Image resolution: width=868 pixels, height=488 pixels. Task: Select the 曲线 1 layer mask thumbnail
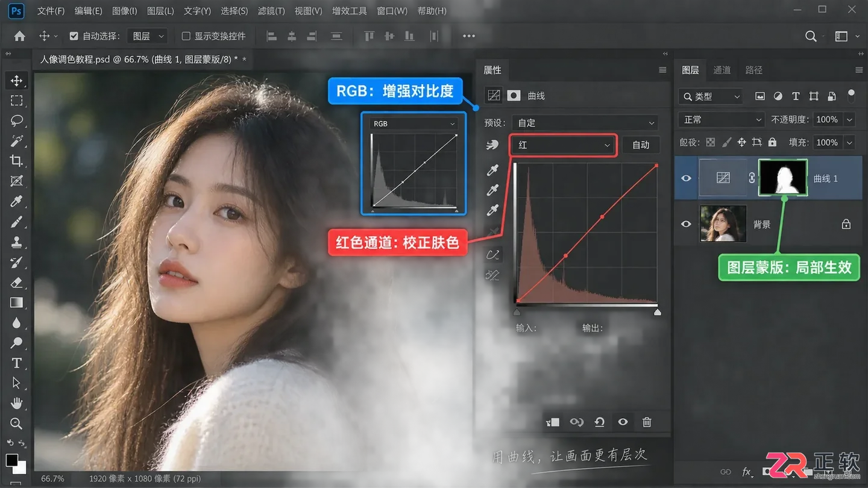click(x=782, y=178)
